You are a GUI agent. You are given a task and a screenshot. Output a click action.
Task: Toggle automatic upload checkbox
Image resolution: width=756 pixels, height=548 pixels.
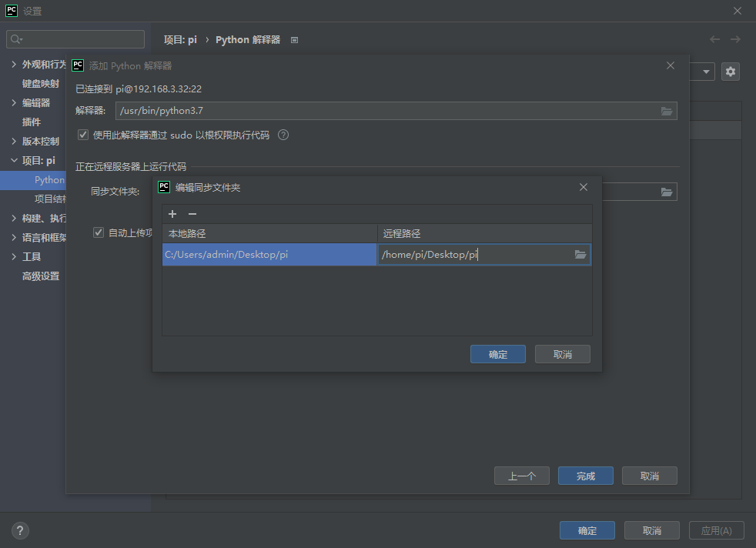click(x=99, y=232)
